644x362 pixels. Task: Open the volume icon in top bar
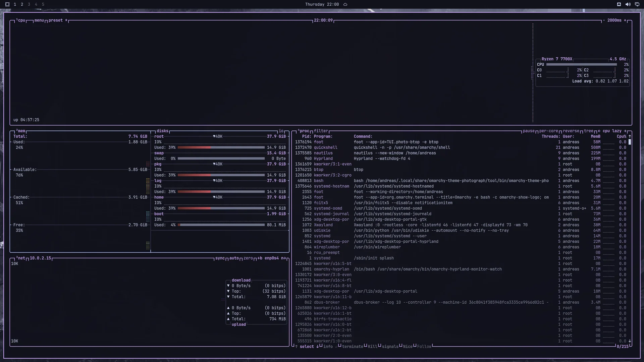click(x=628, y=4)
